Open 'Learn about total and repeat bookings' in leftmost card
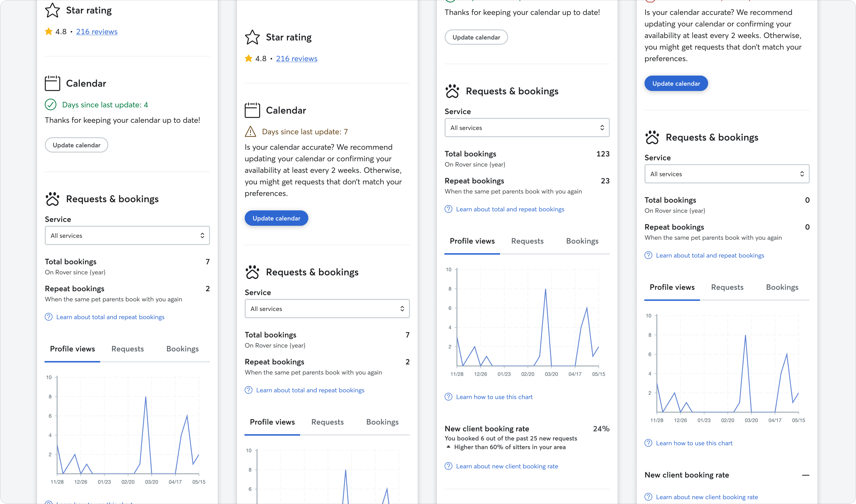 tap(110, 317)
